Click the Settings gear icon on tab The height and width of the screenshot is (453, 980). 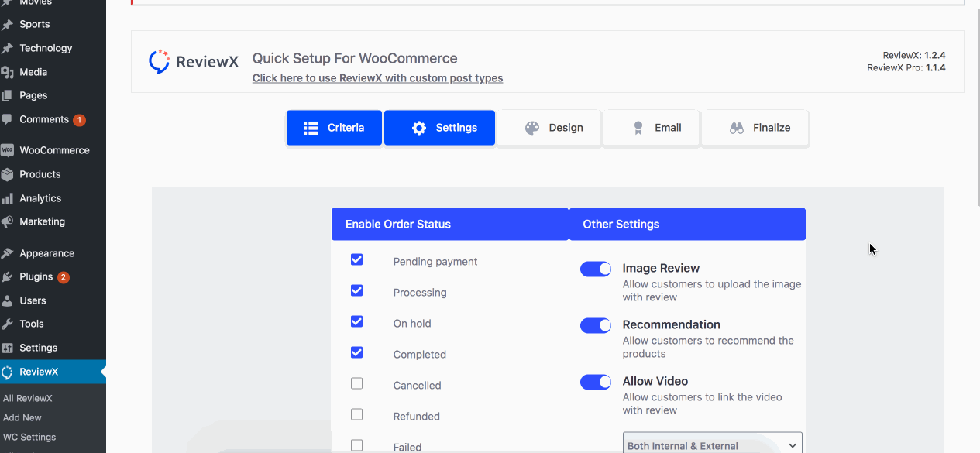pos(419,128)
